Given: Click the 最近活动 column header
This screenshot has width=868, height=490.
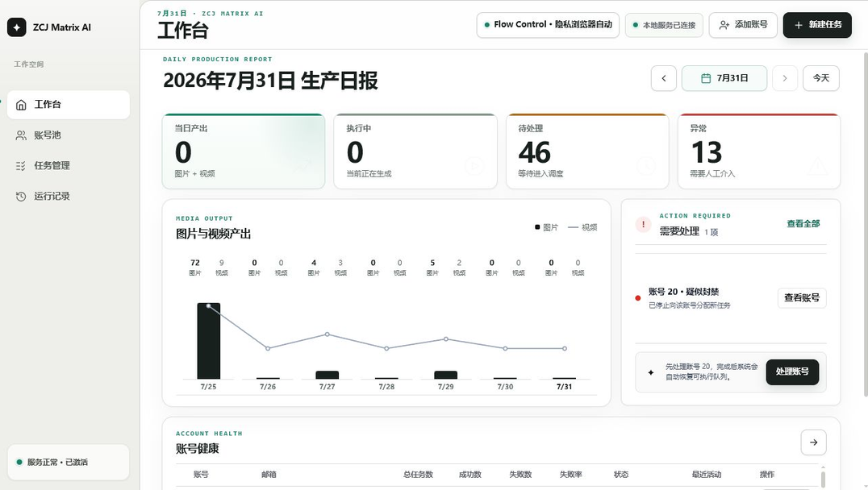Looking at the screenshot, I should tap(707, 475).
